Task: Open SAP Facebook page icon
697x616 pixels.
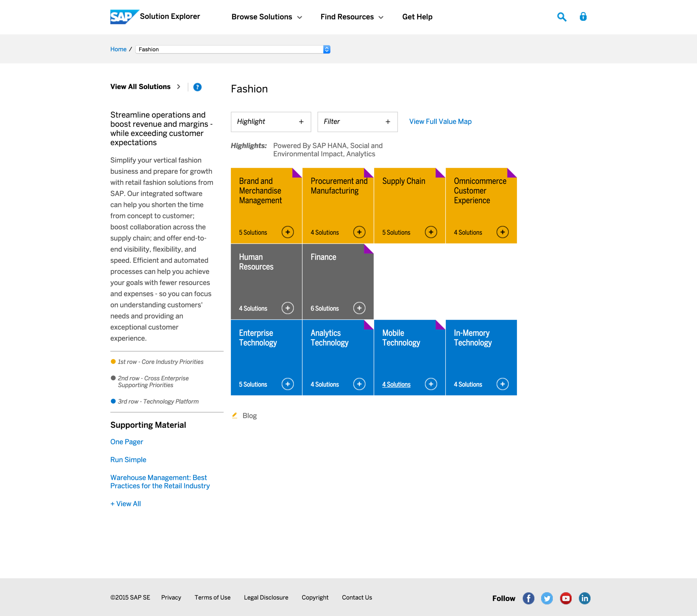Action: (528, 598)
